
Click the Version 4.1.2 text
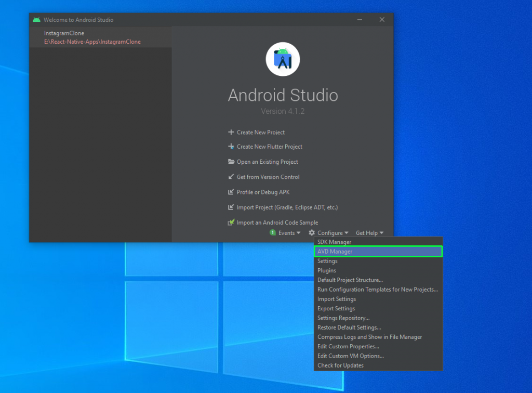[283, 111]
